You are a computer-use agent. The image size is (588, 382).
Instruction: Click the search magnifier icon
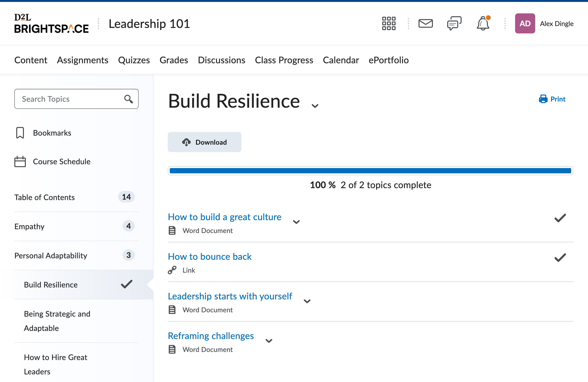(128, 99)
